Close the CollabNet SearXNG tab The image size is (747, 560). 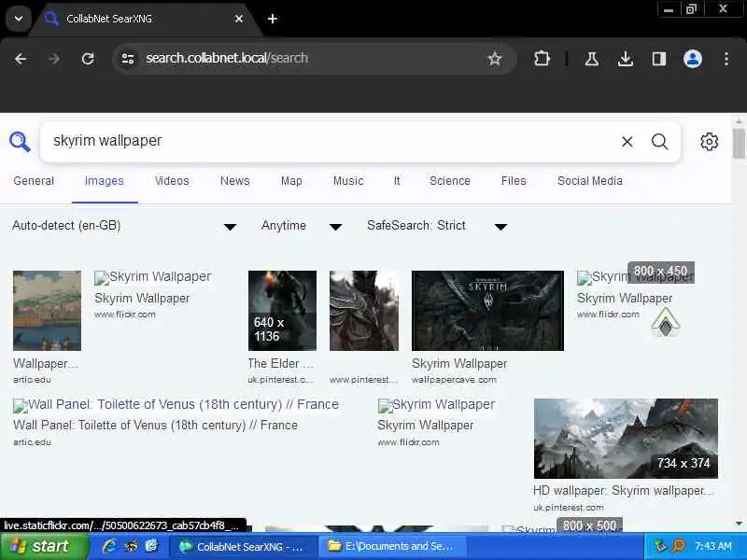point(239,19)
